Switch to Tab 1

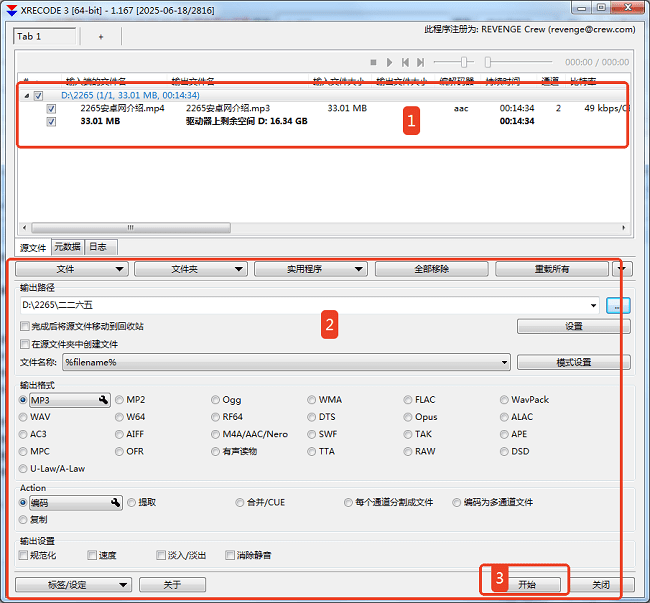click(44, 36)
